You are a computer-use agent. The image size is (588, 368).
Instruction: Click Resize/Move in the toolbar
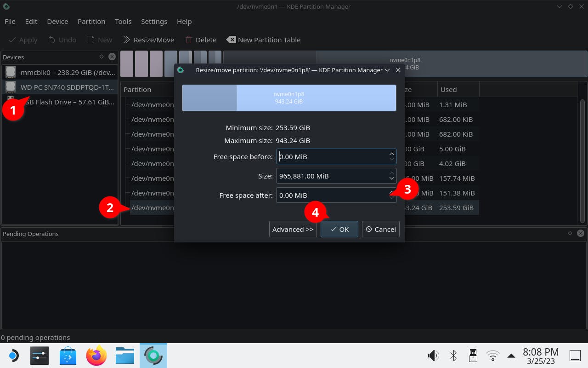coord(148,40)
